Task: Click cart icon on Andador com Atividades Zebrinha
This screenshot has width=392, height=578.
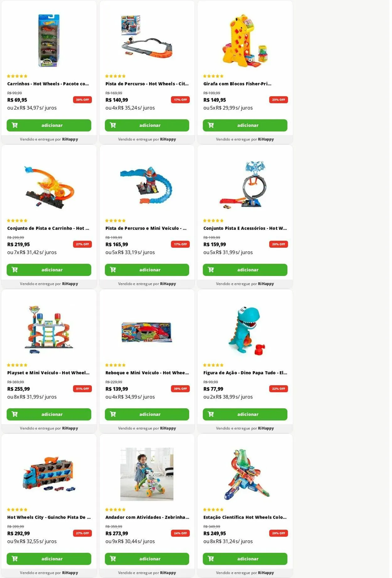Action: (x=113, y=559)
